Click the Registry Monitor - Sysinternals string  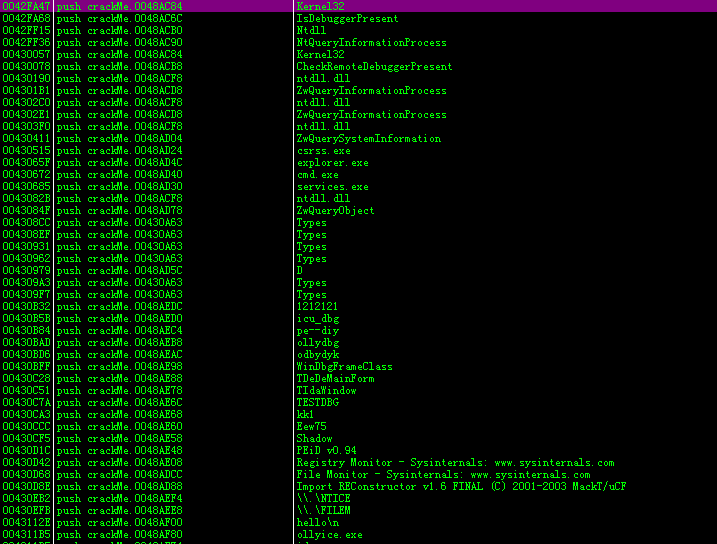455,463
